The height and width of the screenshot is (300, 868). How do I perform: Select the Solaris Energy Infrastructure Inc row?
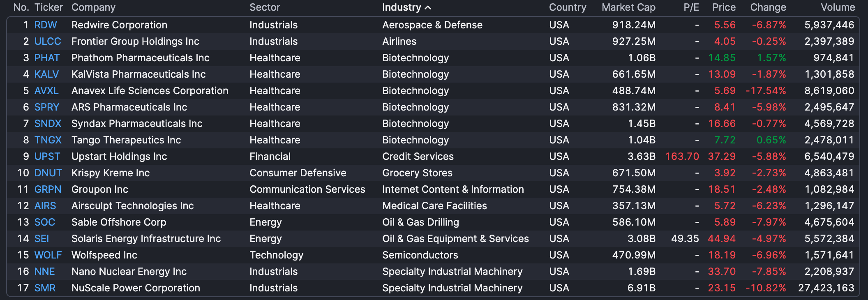tap(146, 239)
